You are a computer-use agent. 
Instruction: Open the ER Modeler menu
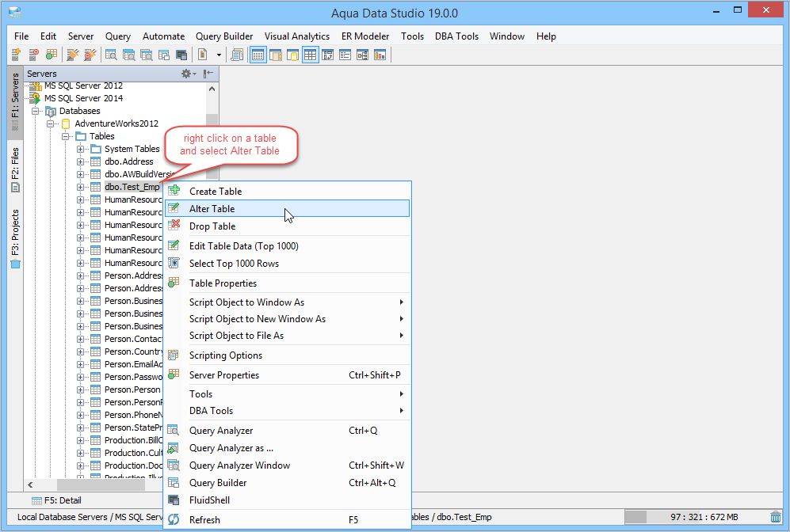pos(365,36)
